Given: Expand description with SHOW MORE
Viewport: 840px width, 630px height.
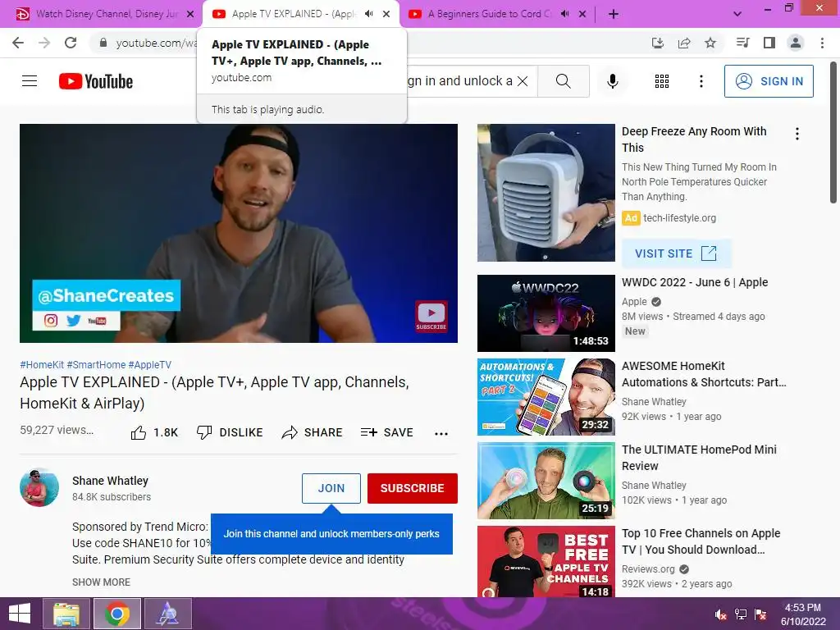Looking at the screenshot, I should tap(101, 582).
